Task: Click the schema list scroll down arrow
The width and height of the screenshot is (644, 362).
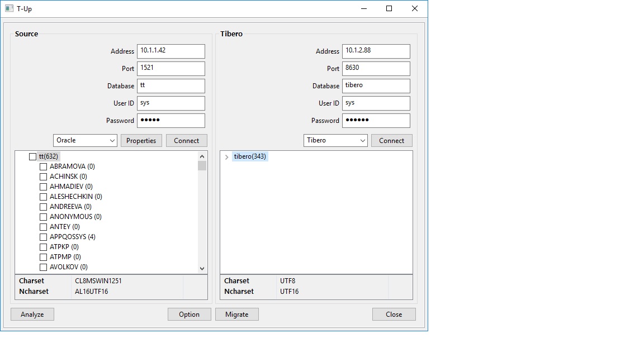Action: point(202,268)
